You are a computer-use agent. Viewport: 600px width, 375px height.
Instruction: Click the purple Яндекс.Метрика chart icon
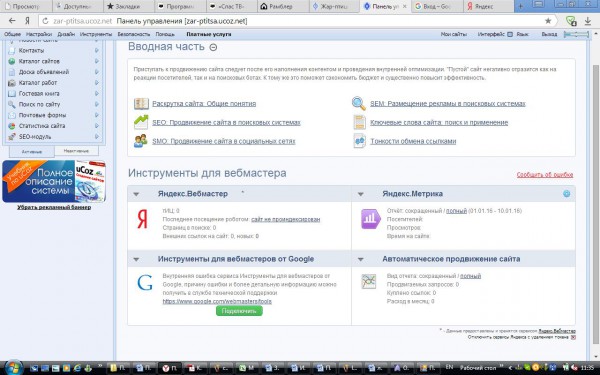coord(370,219)
